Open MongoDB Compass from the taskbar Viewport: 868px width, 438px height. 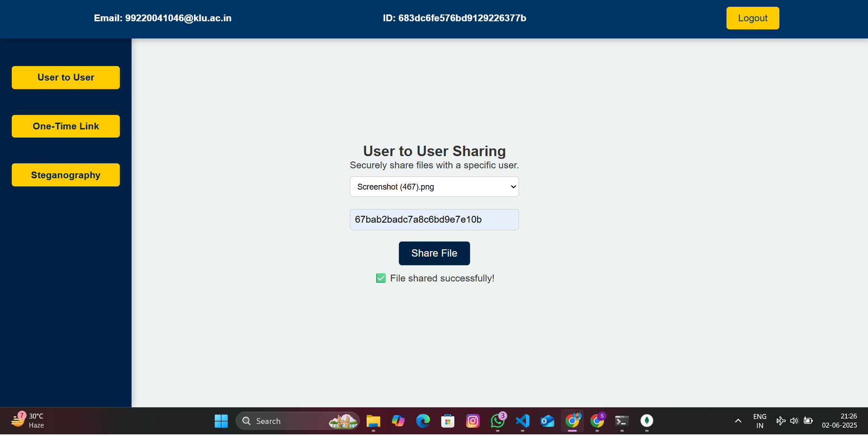pyautogui.click(x=647, y=421)
